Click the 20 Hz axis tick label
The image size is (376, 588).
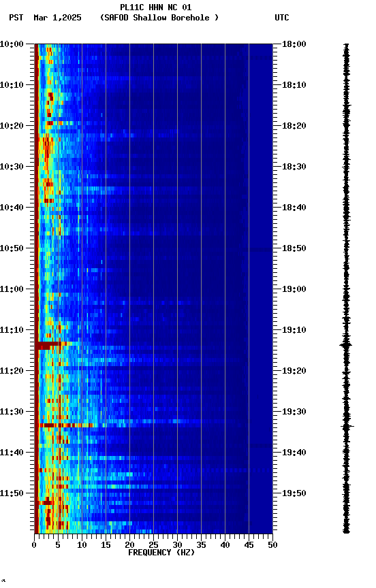point(129,545)
